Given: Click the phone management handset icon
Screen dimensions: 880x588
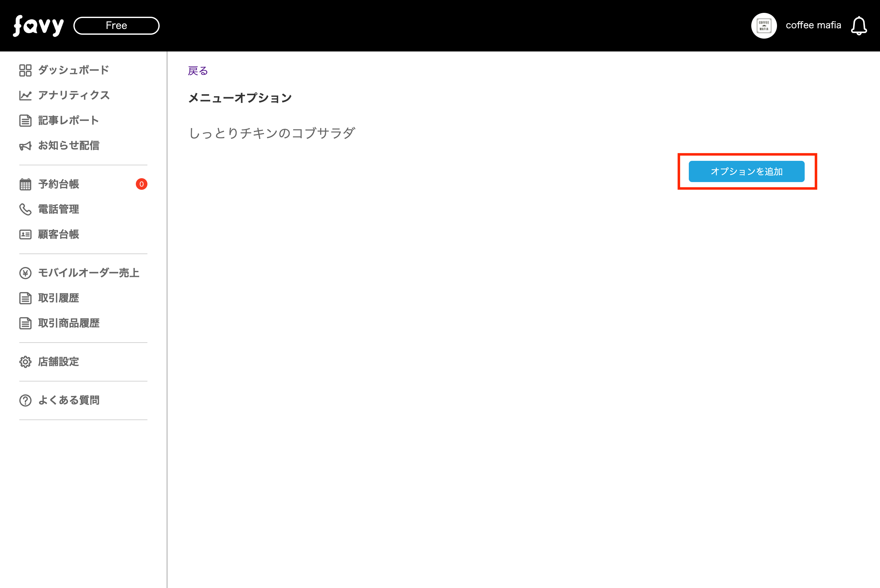Looking at the screenshot, I should coord(25,209).
